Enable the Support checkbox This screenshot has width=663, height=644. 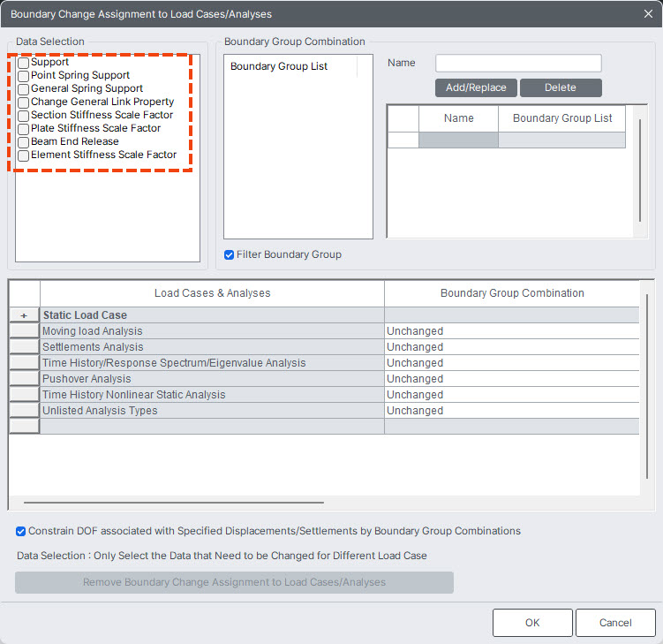tap(24, 63)
